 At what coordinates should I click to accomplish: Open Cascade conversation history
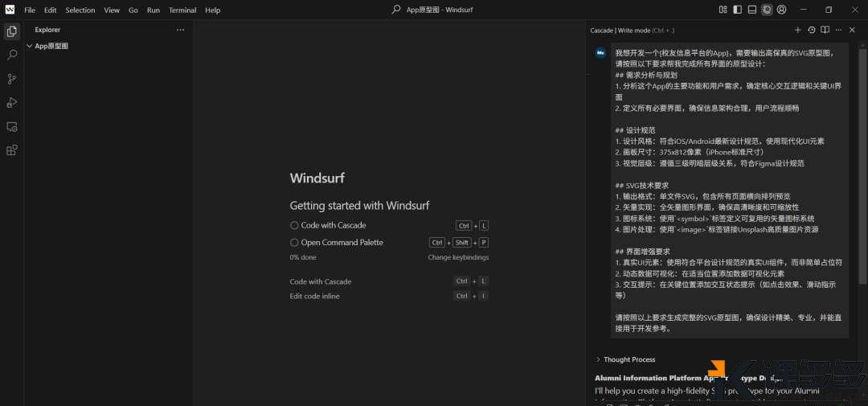[812, 30]
